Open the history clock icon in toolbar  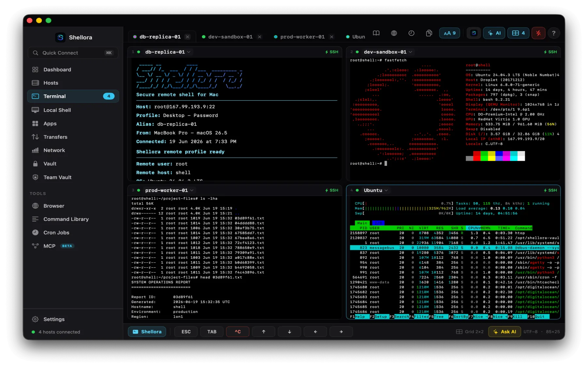click(x=411, y=33)
